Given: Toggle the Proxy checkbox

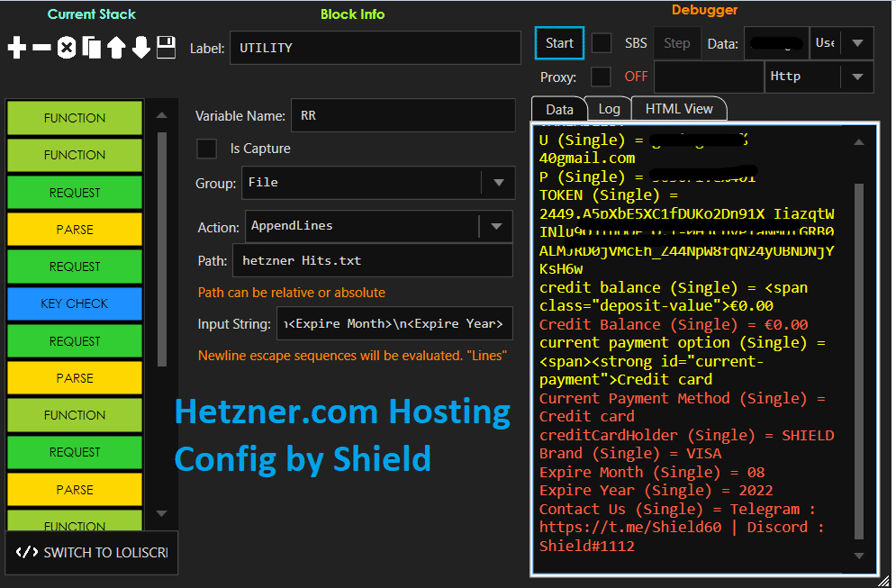Looking at the screenshot, I should pyautogui.click(x=601, y=77).
